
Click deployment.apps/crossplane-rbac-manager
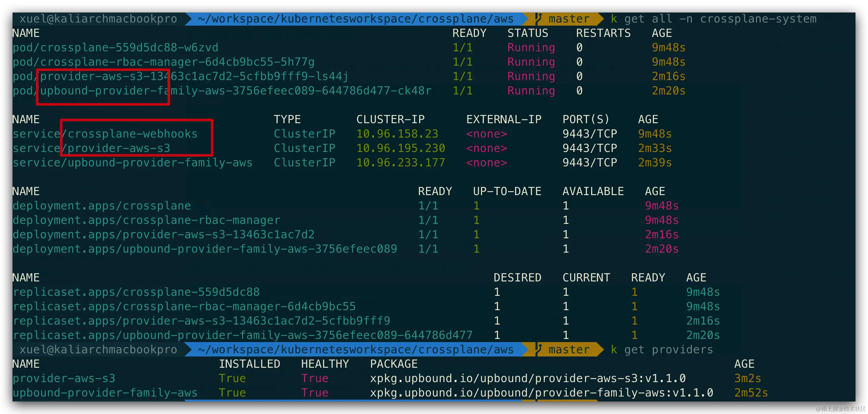coord(147,220)
